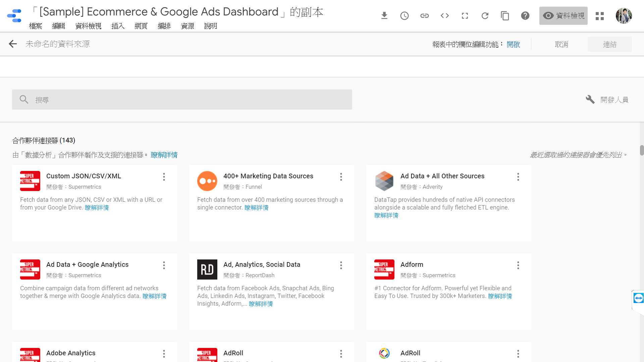Click 瞭解詳情 link in Adform card

coord(500,296)
